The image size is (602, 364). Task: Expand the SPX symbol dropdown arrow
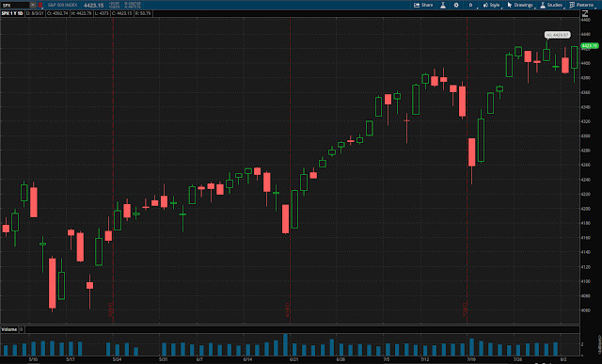point(33,5)
